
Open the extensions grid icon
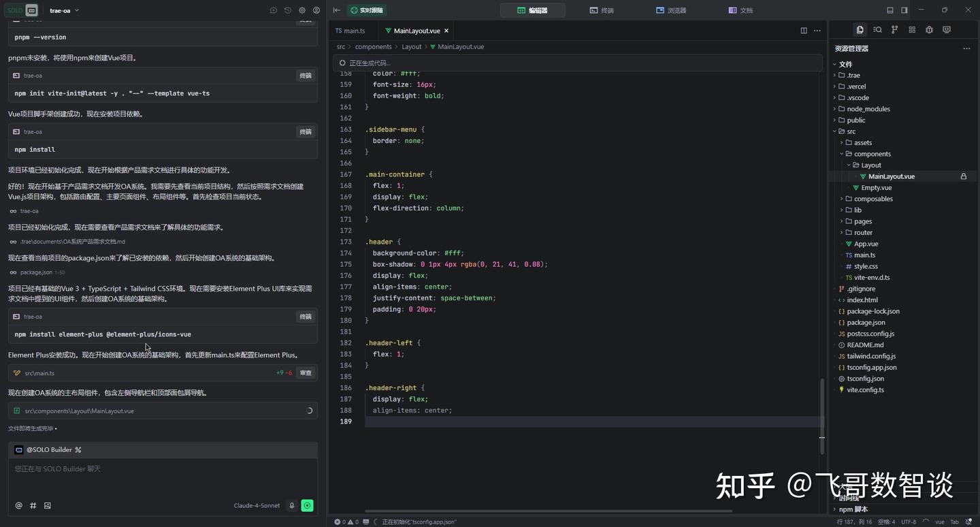tap(912, 30)
